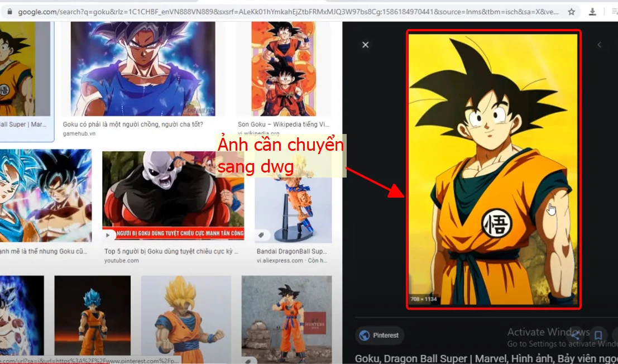618x364 pixels.
Task: Click the lock icon in the address bar
Action: click(x=10, y=12)
